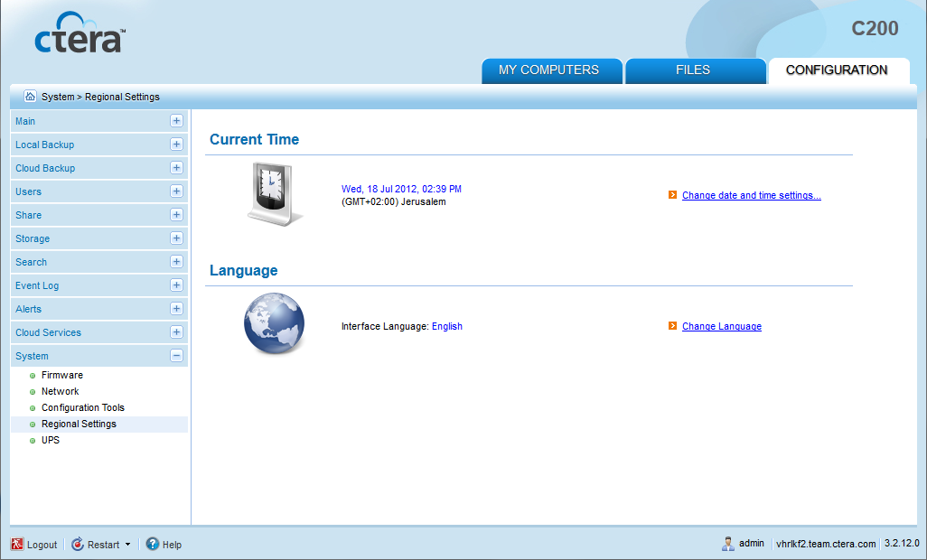Click the Main sidebar heading

[25, 121]
